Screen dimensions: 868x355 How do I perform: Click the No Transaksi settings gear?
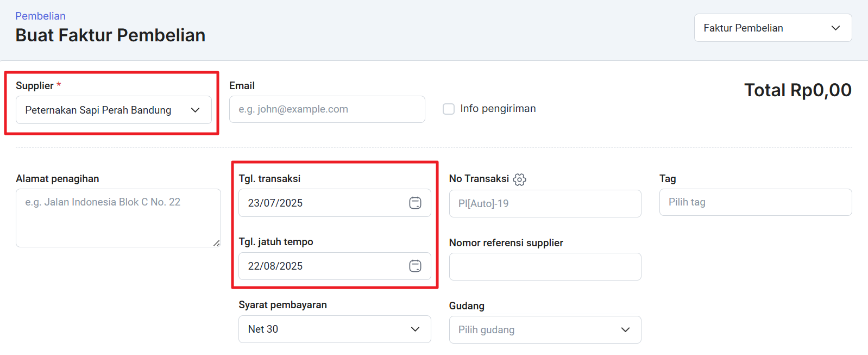(520, 179)
